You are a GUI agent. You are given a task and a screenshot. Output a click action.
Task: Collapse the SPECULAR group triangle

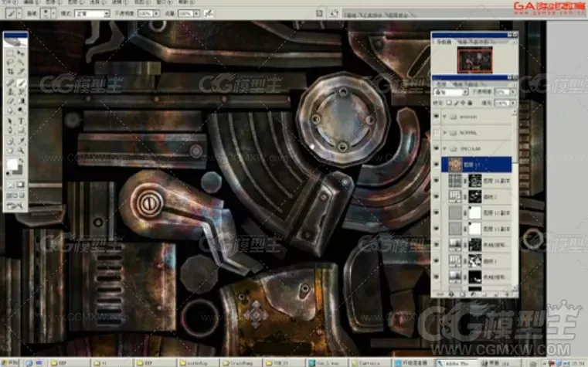tap(445, 149)
